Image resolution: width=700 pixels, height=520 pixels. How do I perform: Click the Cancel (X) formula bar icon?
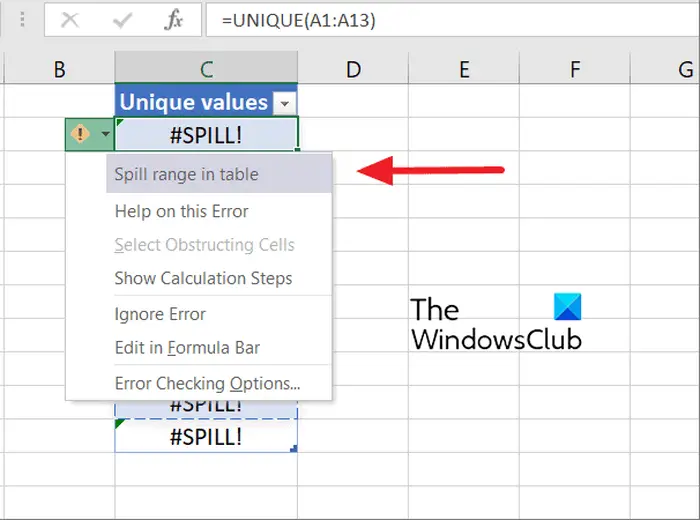(x=70, y=20)
